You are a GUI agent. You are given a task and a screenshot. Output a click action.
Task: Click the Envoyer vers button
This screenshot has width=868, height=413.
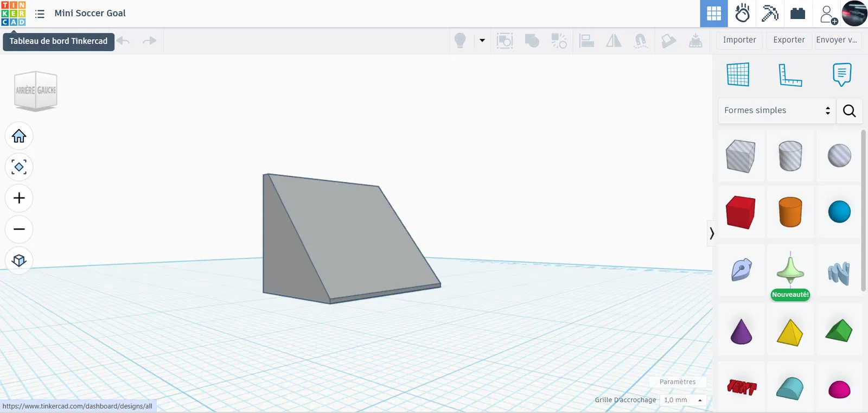click(x=837, y=40)
